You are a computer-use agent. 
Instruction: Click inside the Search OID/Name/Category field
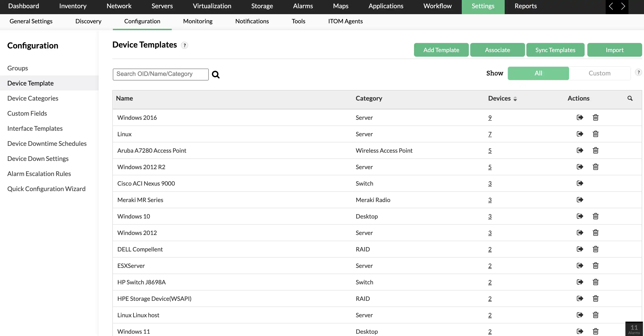coord(160,74)
